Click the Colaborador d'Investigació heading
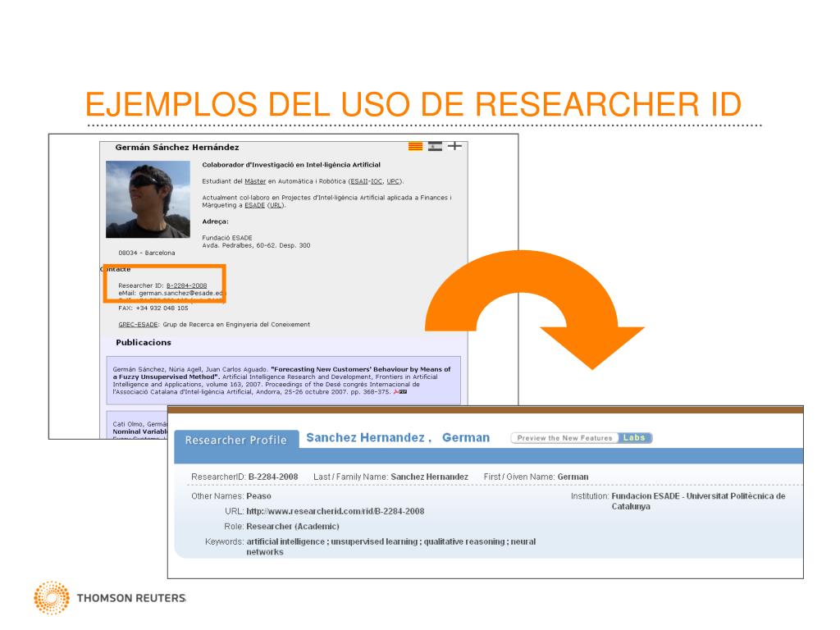This screenshot has width=840, height=630. point(291,165)
